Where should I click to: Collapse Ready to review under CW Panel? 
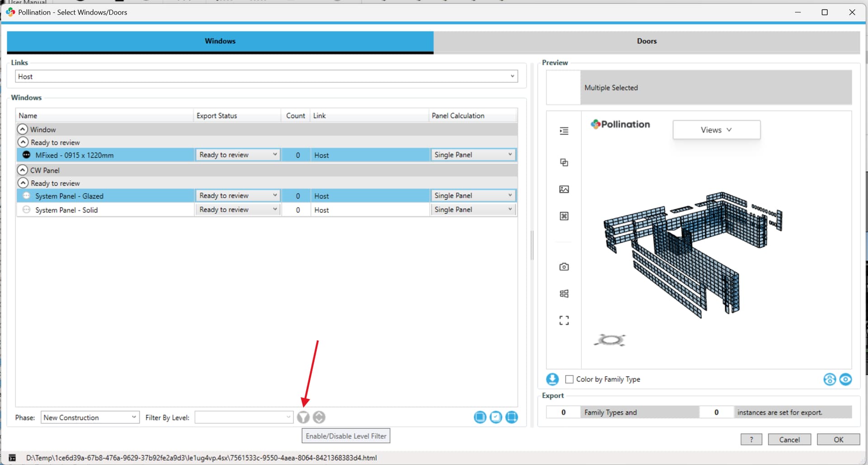click(x=23, y=183)
